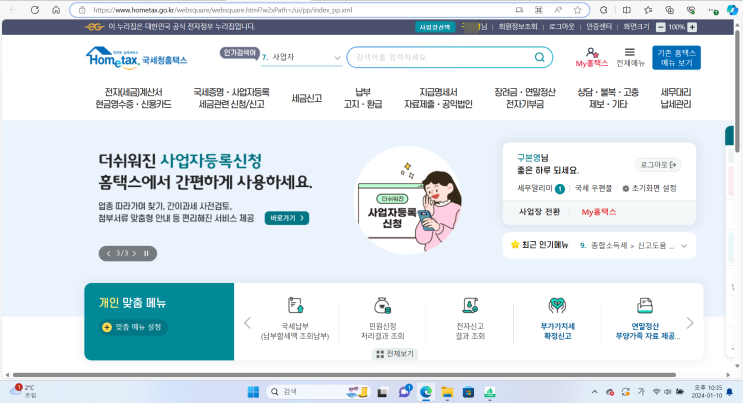The height and width of the screenshot is (403, 743).
Task: Click 사업장 전환 in user card
Action: pos(539,212)
